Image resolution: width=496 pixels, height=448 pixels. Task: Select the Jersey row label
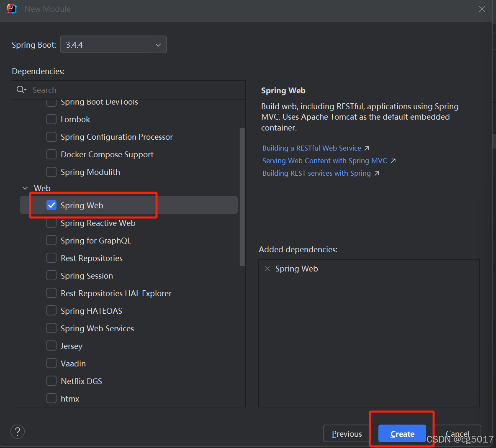72,346
